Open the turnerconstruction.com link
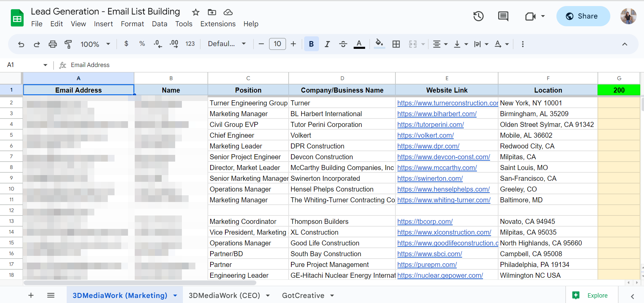 coord(448,103)
